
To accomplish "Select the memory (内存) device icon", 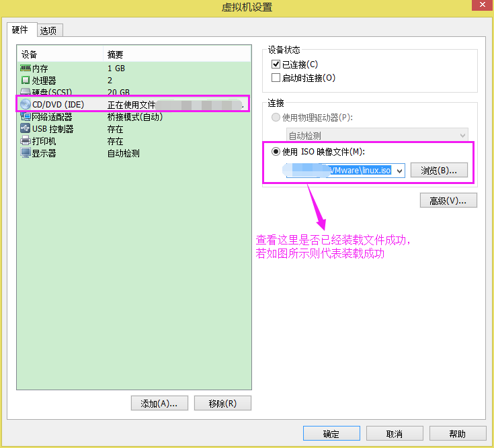I will (26, 68).
